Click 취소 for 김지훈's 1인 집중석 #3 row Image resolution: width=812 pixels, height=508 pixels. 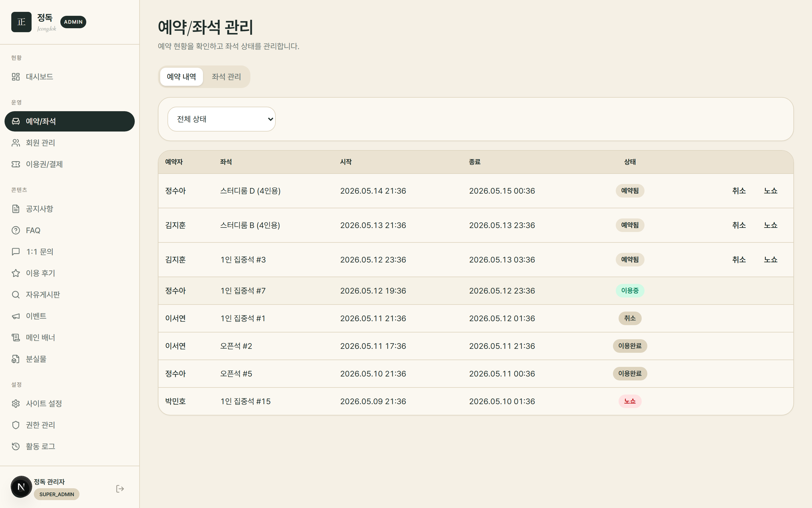(x=739, y=260)
